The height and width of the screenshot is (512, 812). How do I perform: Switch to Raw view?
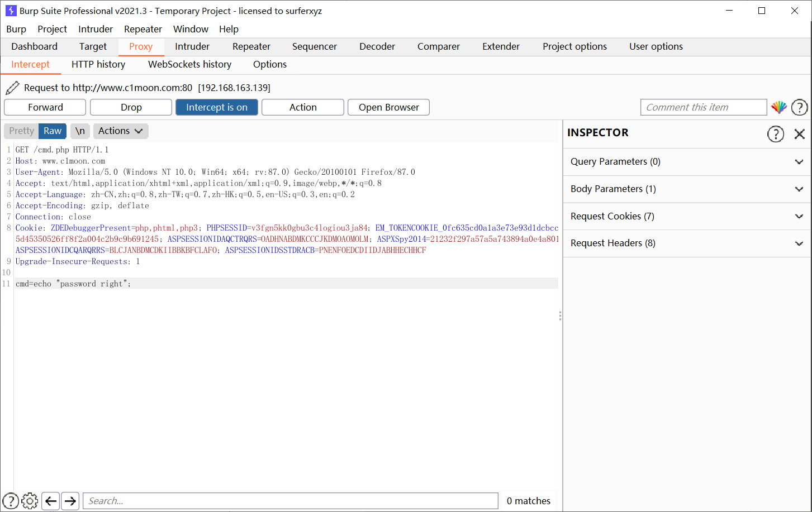point(53,131)
